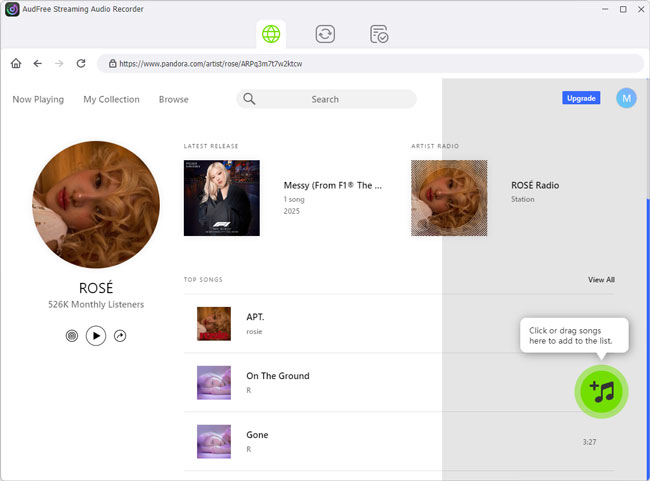The image size is (650, 481).
Task: Open Messy latest release album cover
Action: coord(222,198)
